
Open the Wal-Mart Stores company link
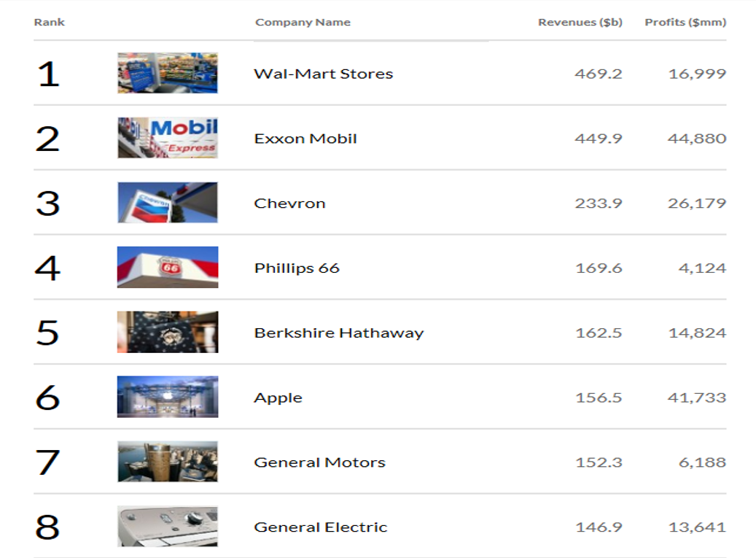pyautogui.click(x=323, y=74)
